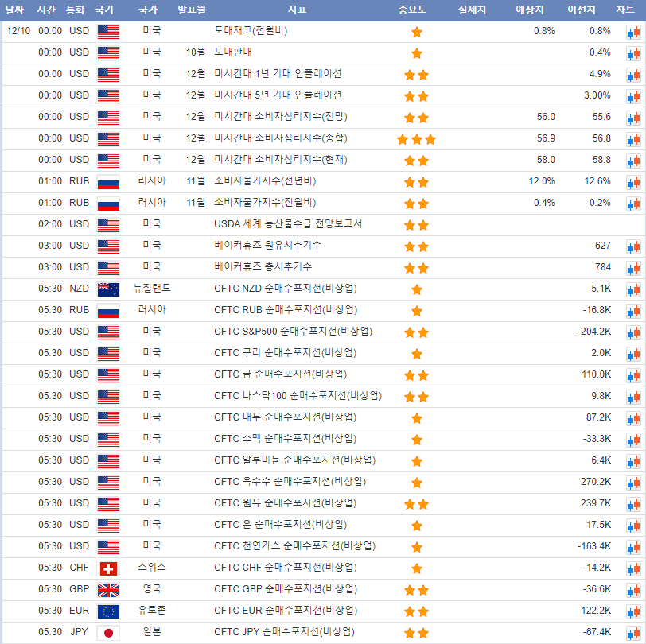Click chart icon for CFTC 금 순매수포지션
Image resolution: width=646 pixels, height=644 pixels.
(632, 375)
